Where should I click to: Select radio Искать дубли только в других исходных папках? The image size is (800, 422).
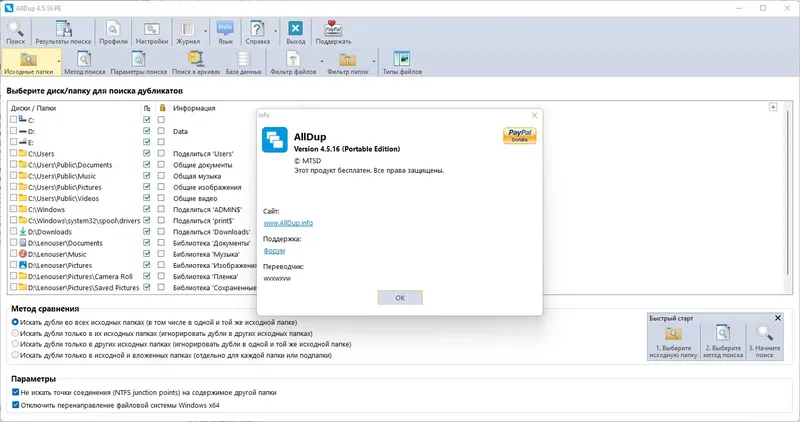point(15,344)
